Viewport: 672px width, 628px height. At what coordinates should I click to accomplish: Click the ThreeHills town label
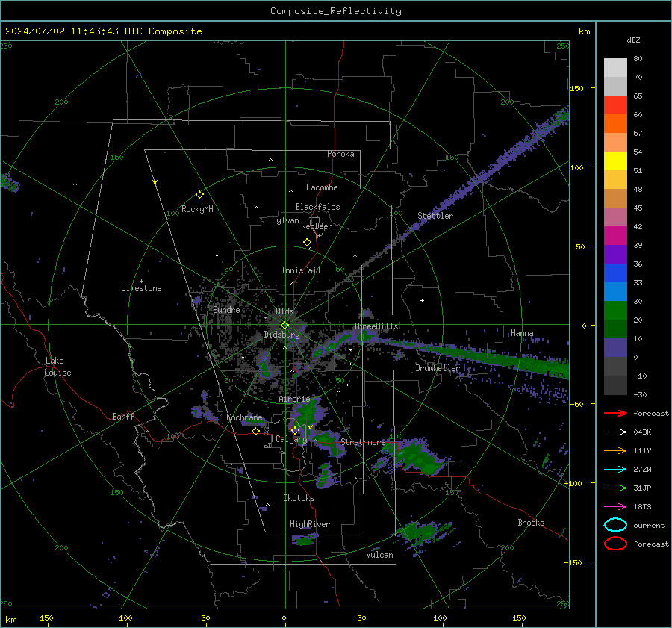(x=376, y=326)
